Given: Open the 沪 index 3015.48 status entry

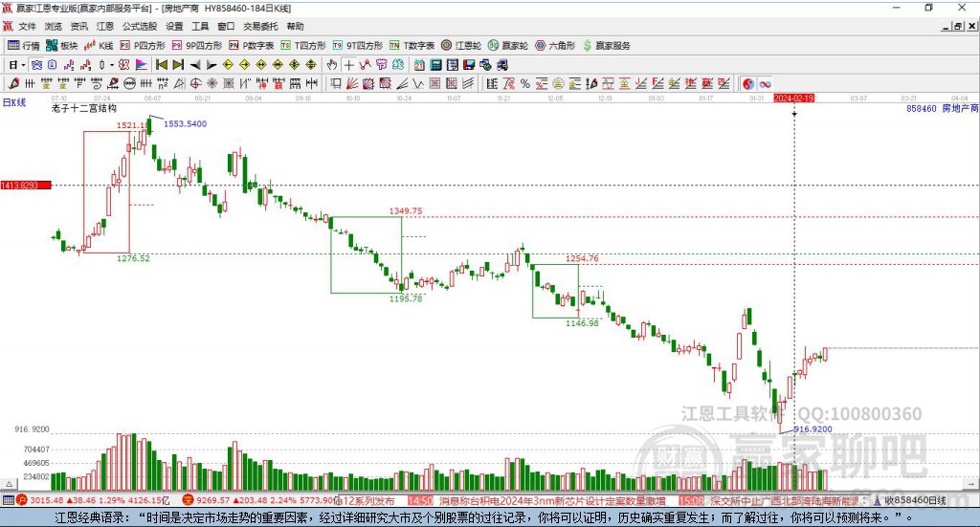Looking at the screenshot, I should click(x=93, y=500).
